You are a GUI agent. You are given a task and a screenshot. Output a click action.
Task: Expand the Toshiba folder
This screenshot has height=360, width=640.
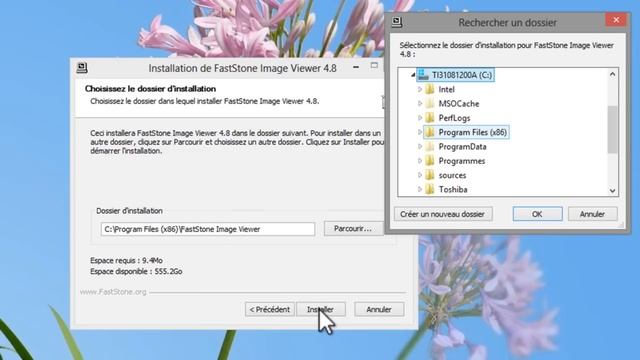[420, 189]
